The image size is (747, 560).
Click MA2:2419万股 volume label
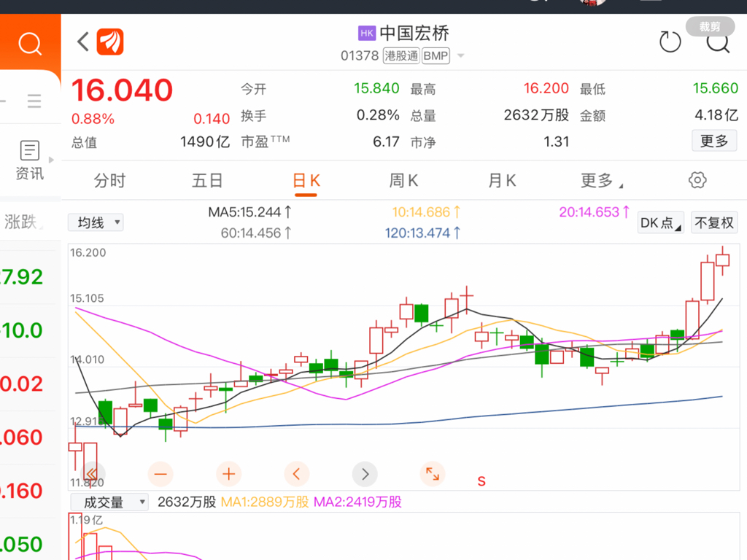[x=357, y=502]
